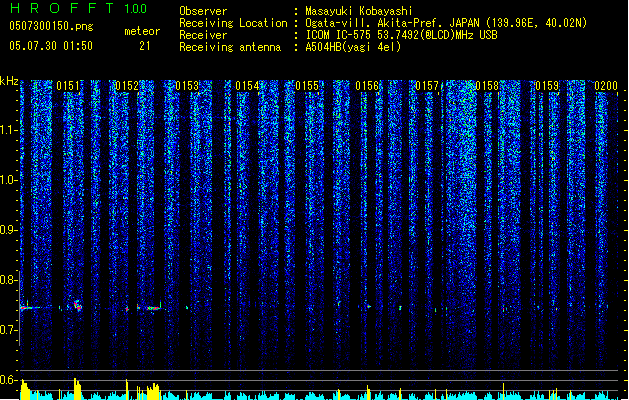Click the 0159 time marker
This screenshot has width=629, height=400.
point(547,86)
